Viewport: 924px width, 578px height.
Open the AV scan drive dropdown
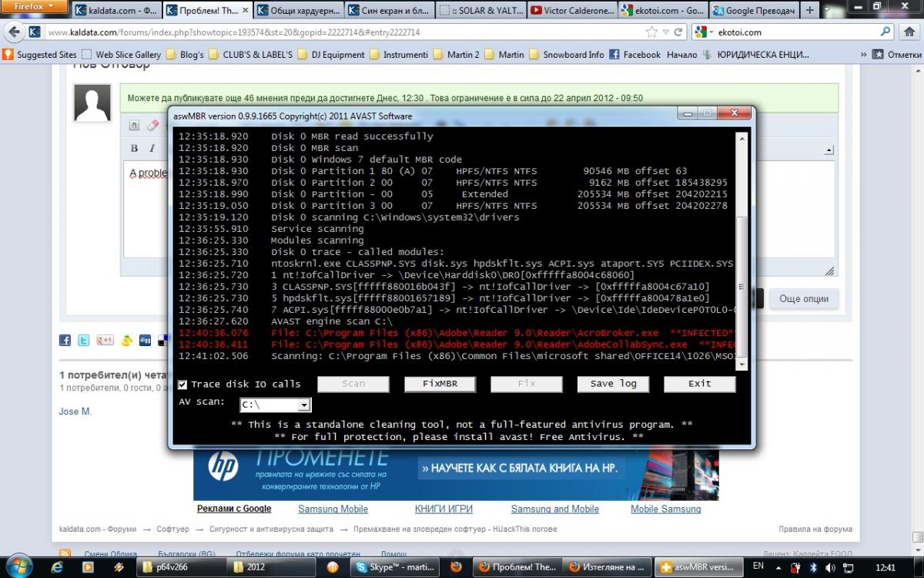(x=304, y=405)
